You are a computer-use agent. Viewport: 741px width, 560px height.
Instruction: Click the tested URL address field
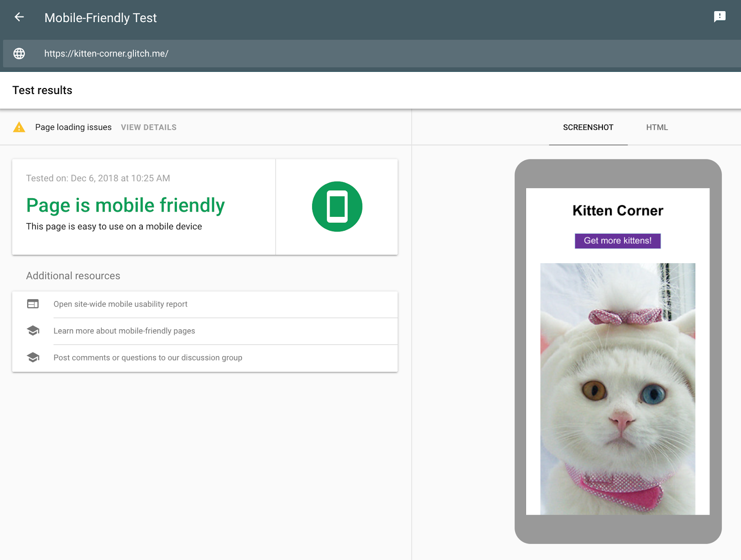click(107, 54)
